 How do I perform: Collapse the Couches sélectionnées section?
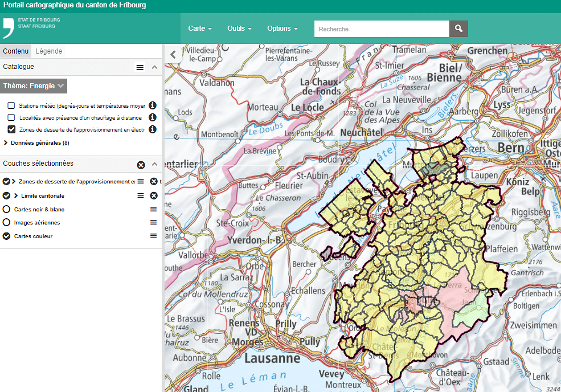154,164
